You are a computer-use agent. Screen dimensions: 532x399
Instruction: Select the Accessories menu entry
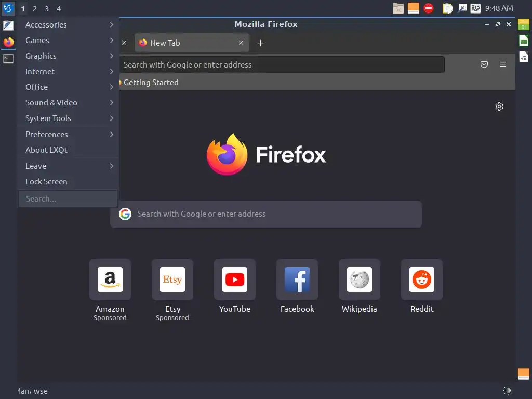coord(68,25)
